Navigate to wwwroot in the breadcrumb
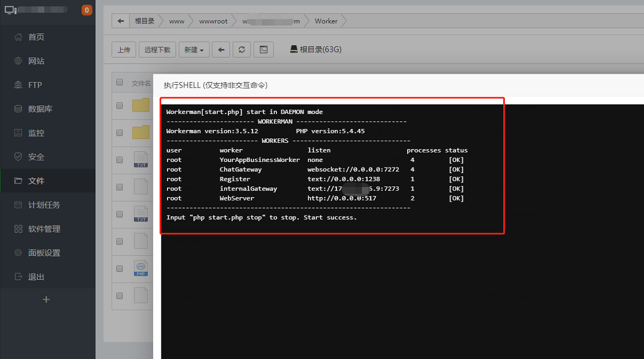 (x=213, y=21)
